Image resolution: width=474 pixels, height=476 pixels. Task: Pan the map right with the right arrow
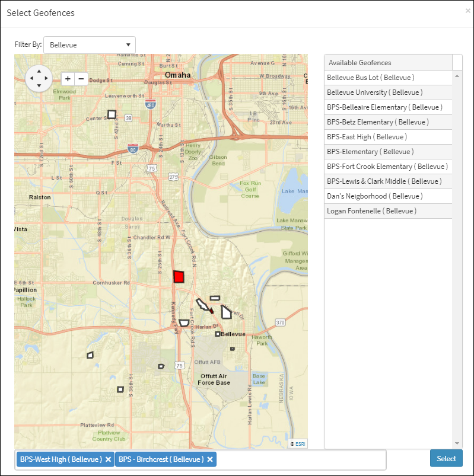[46, 78]
